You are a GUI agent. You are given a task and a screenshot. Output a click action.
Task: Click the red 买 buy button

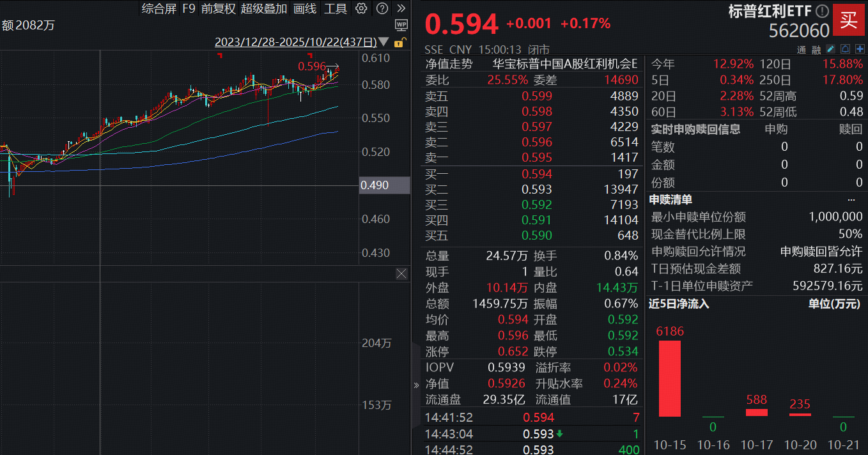tap(848, 19)
